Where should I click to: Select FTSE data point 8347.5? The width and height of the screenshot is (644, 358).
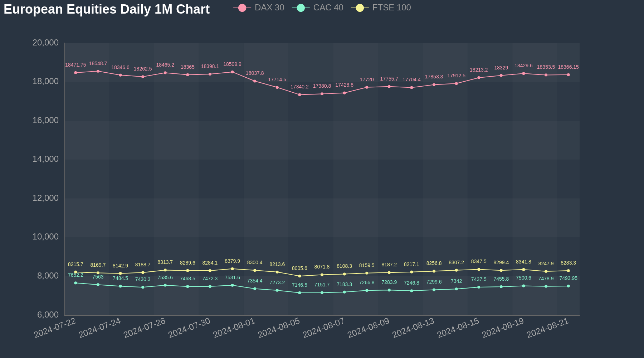(479, 270)
